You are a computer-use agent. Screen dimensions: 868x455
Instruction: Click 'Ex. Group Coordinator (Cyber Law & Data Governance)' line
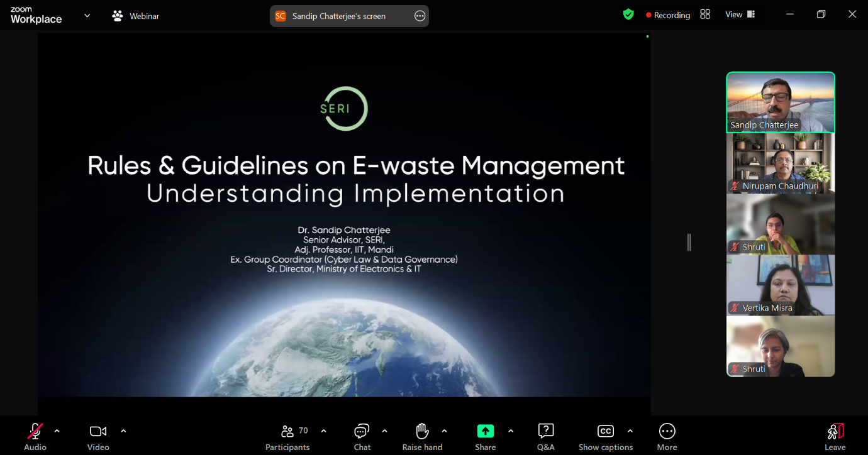tap(344, 260)
